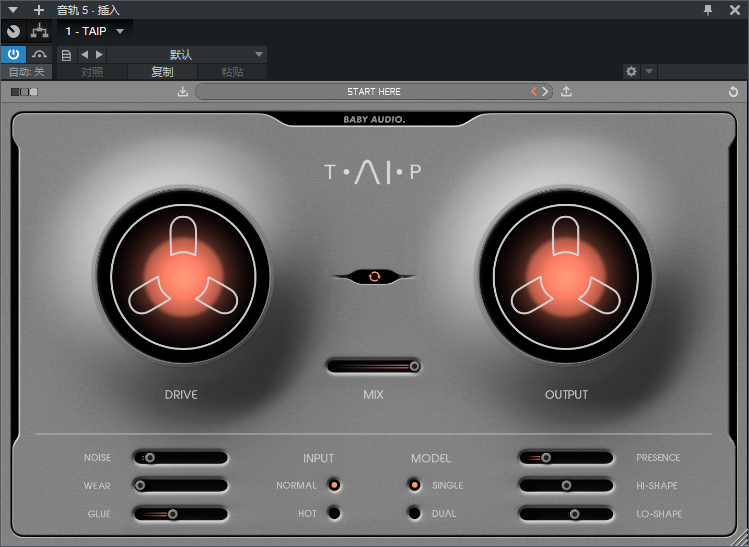Expand the 1 - TAIP plugin selector

(x=95, y=32)
